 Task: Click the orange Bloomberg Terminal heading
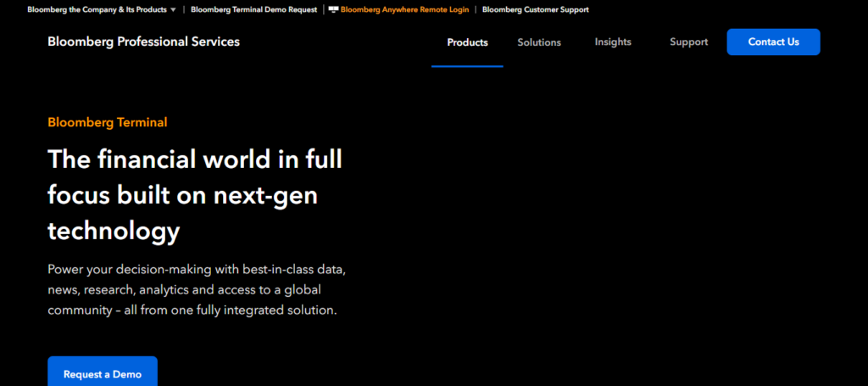pyautogui.click(x=108, y=122)
